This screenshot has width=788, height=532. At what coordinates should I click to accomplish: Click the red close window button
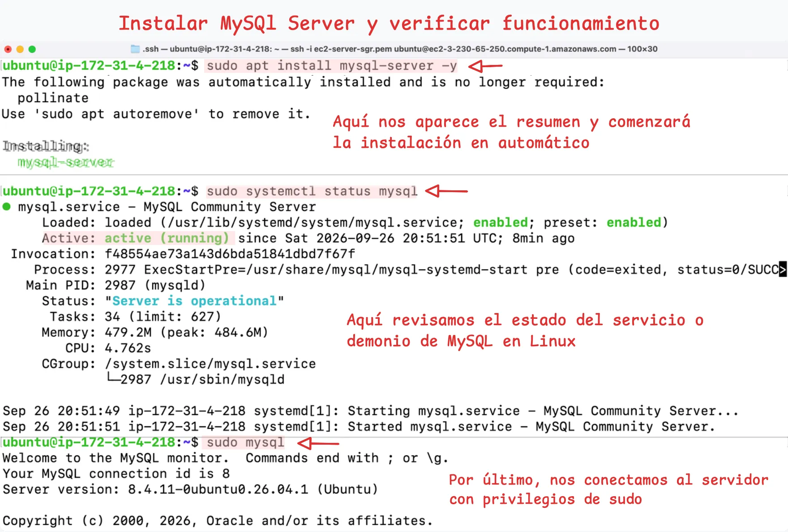tap(8, 49)
